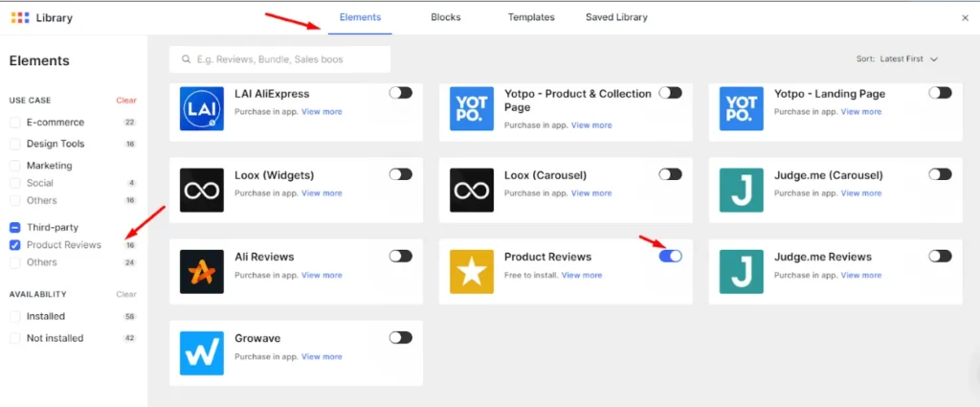The width and height of the screenshot is (980, 407).
Task: Click the Loox (Widgets) card title
Action: pos(275,175)
